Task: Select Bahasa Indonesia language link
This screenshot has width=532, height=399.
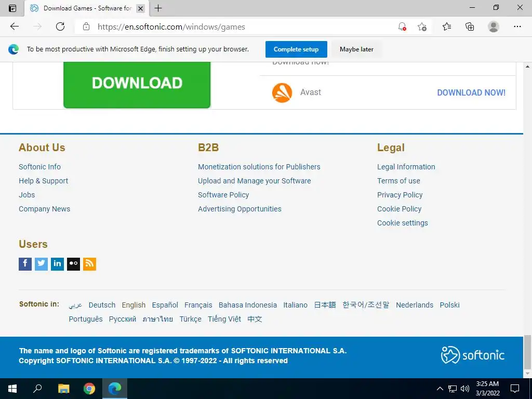Action: click(248, 305)
